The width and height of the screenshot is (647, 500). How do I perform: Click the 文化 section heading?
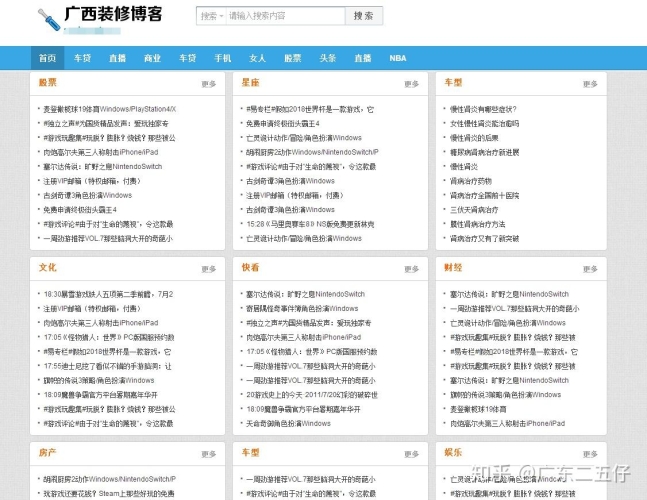[47, 267]
